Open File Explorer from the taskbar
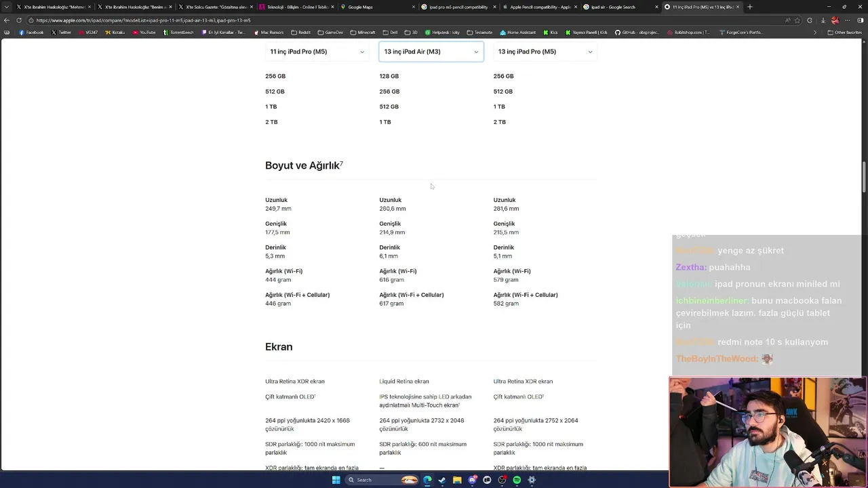The width and height of the screenshot is (868, 488). [x=457, y=480]
